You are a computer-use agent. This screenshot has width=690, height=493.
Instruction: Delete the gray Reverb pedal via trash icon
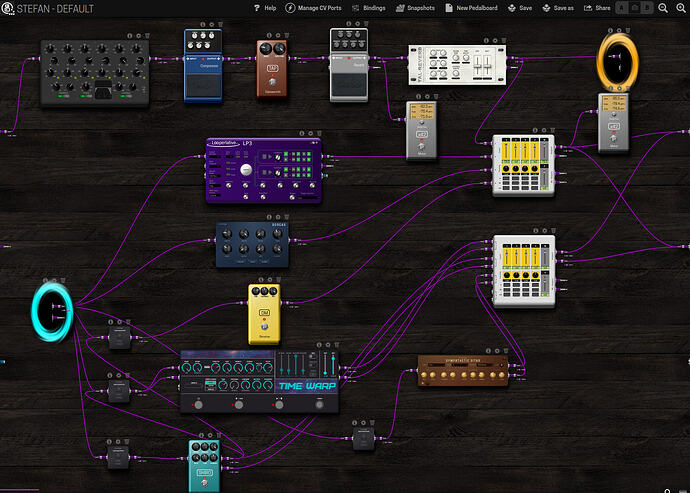point(366,24)
